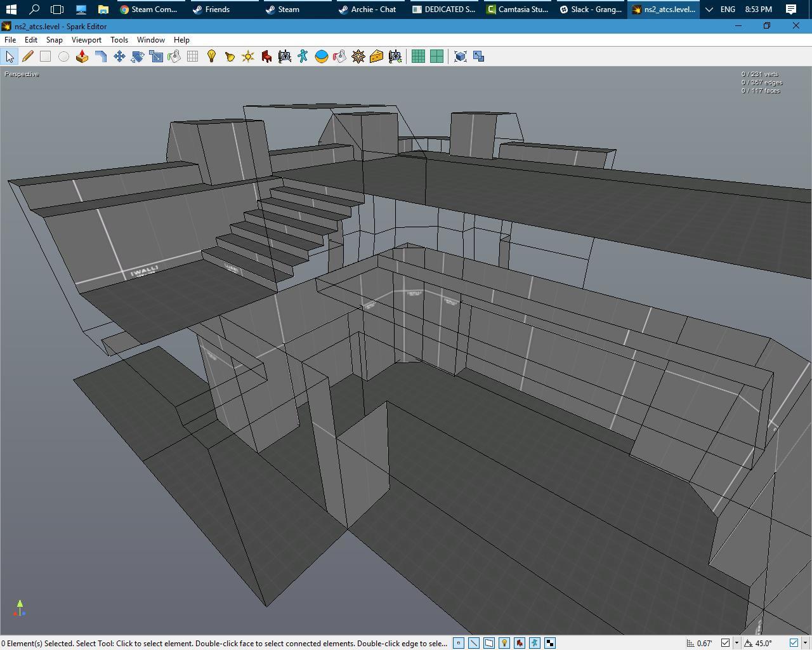The width and height of the screenshot is (812, 650).
Task: Open the grid size dropdown arrow
Action: click(737, 643)
